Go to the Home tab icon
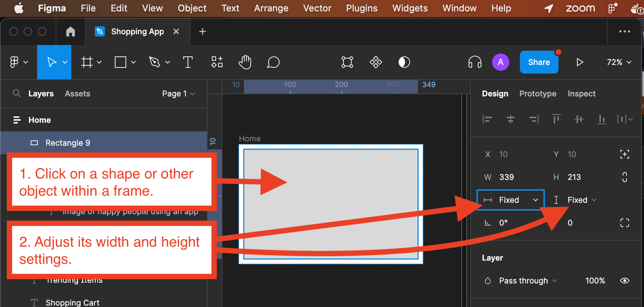Image resolution: width=644 pixels, height=307 pixels. click(x=71, y=31)
